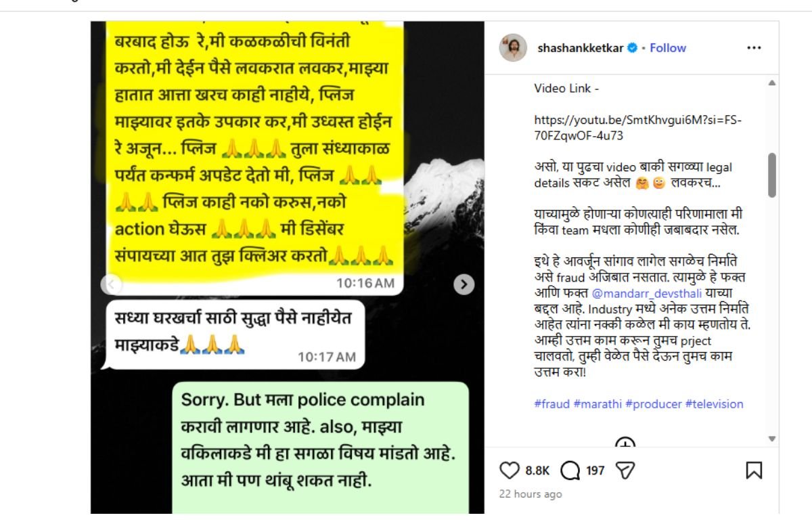
Task: Go to next carousel image arrow
Action: point(464,284)
